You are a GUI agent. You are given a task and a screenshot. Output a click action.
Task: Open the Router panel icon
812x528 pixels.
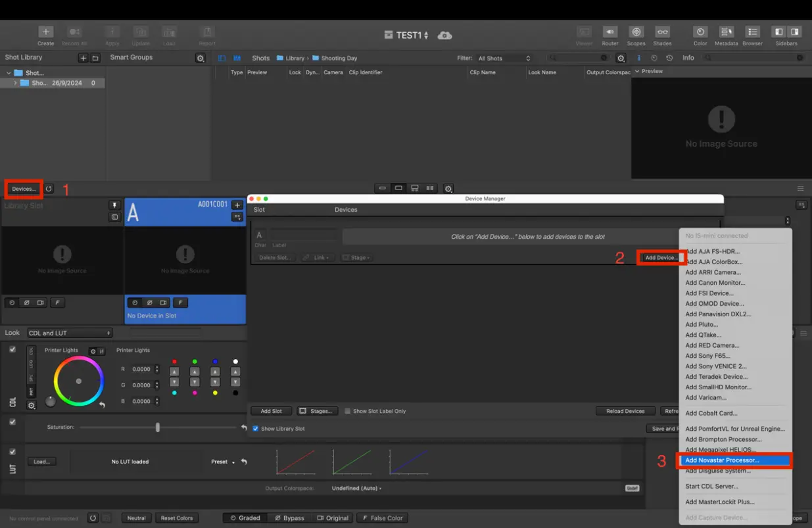(609, 32)
